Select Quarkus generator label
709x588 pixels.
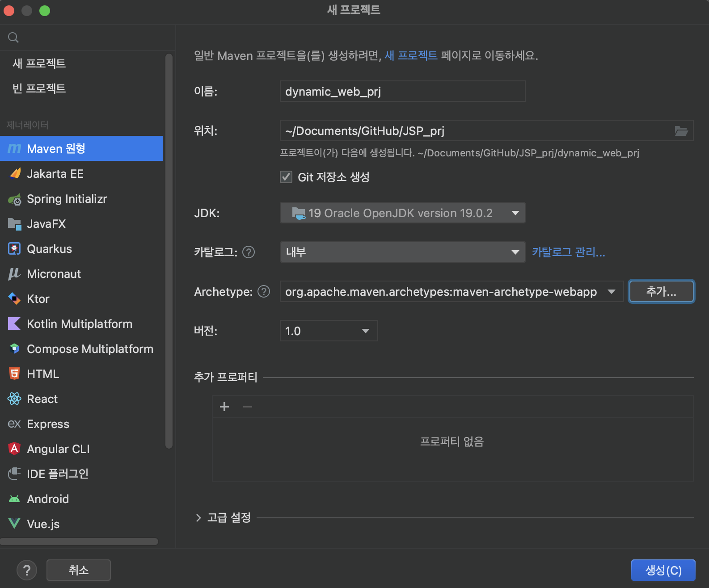pyautogui.click(x=50, y=249)
